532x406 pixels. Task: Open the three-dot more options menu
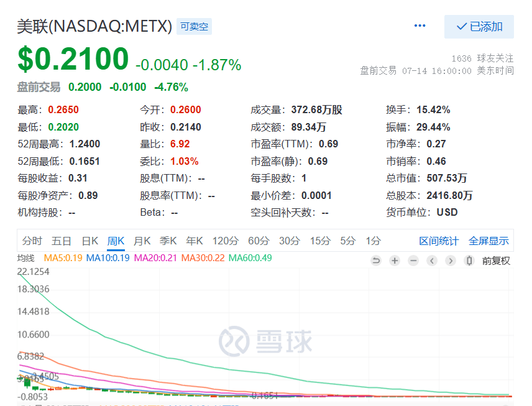click(x=420, y=26)
